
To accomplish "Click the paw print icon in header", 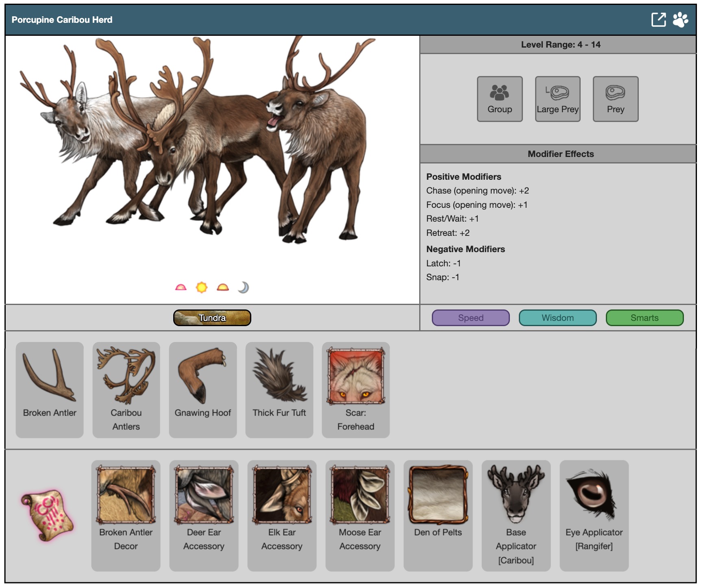I will [680, 20].
